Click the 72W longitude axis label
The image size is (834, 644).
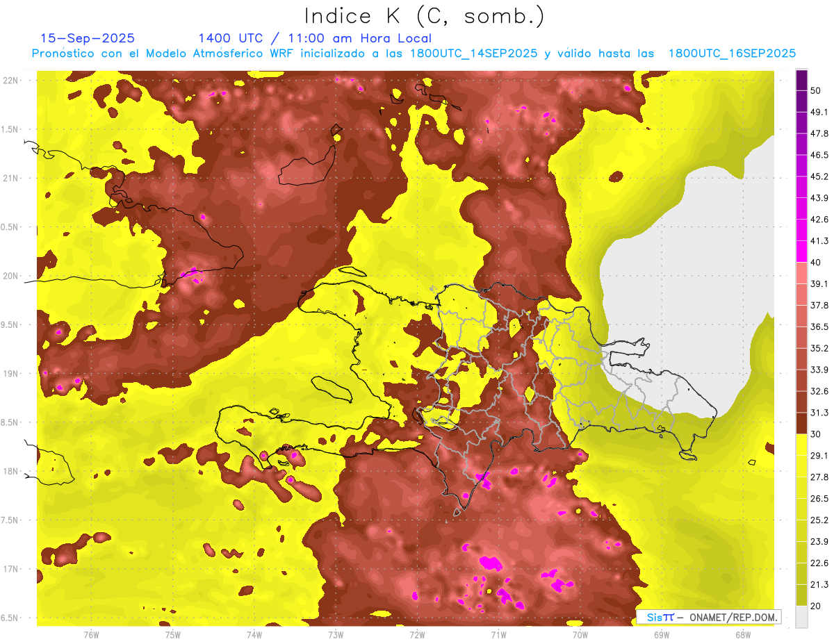417,635
